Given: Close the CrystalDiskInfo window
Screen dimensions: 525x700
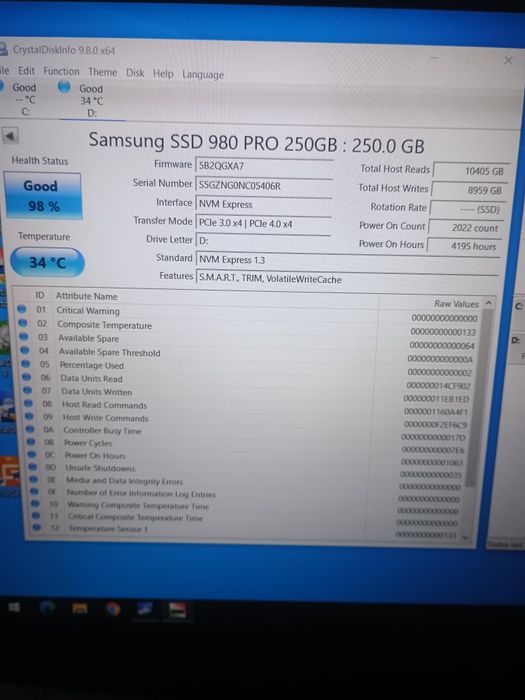Looking at the screenshot, I should pyautogui.click(x=508, y=60).
